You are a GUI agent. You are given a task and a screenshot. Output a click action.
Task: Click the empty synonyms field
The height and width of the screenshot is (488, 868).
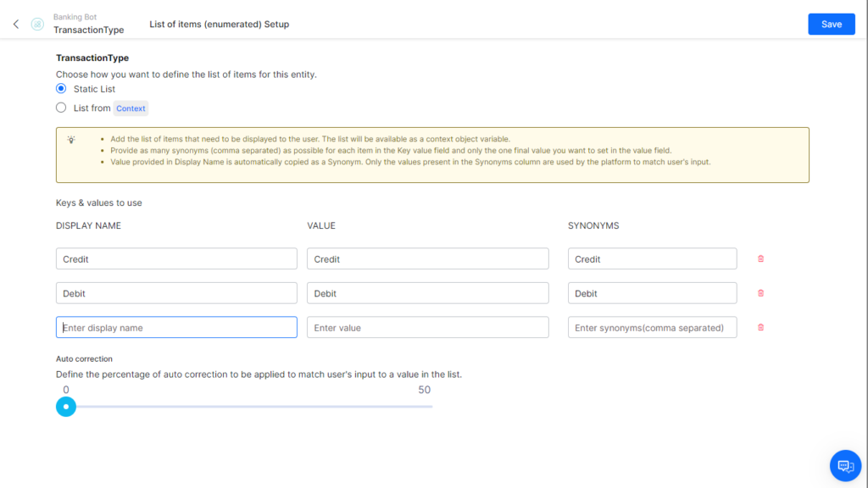click(x=652, y=327)
